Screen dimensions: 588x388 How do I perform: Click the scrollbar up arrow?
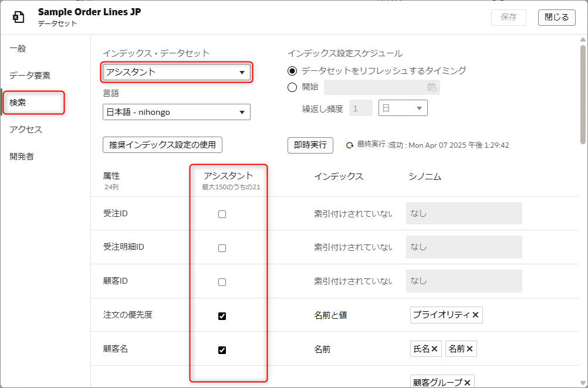coord(583,39)
